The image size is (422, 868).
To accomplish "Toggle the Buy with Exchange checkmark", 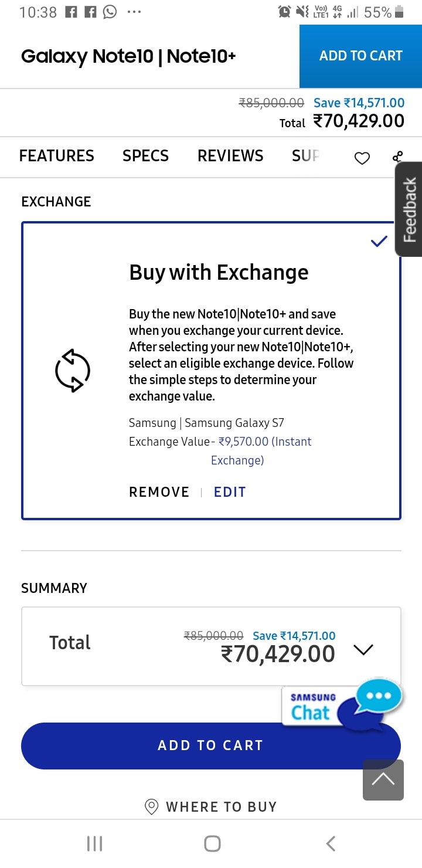I will click(379, 241).
